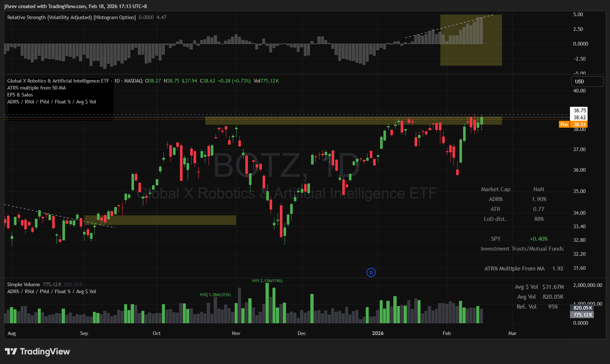Click the Feb label on the time axis

pos(447,333)
